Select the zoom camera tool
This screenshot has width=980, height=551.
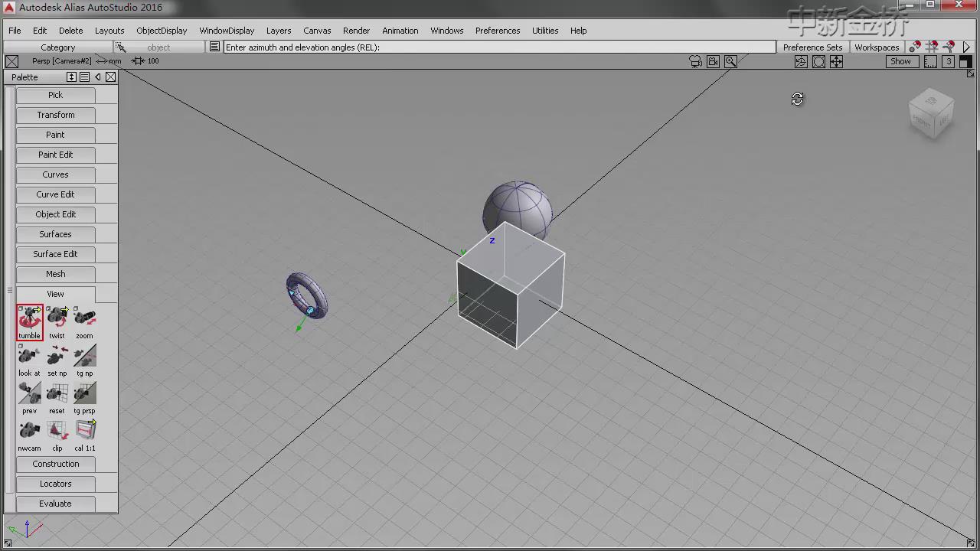click(x=85, y=322)
